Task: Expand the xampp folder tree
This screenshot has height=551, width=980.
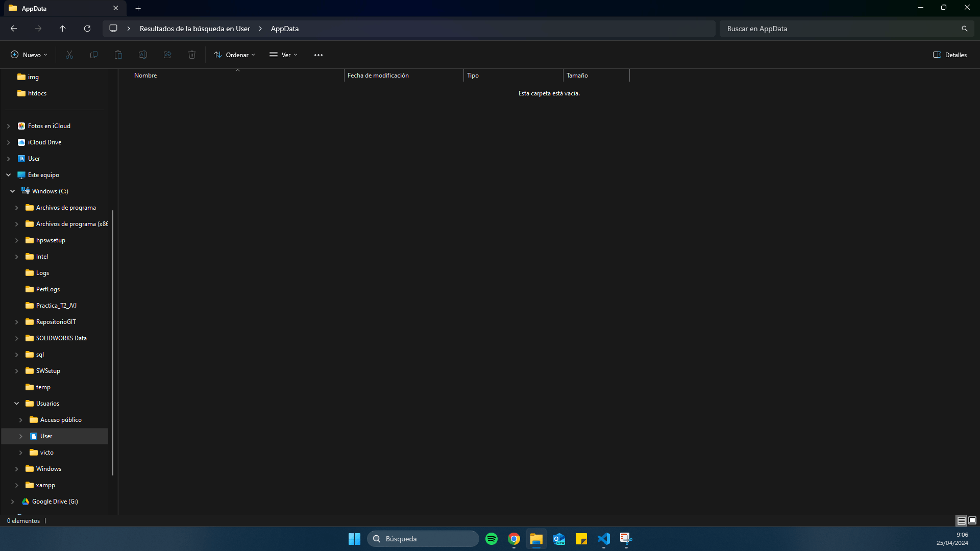Action: pyautogui.click(x=16, y=485)
